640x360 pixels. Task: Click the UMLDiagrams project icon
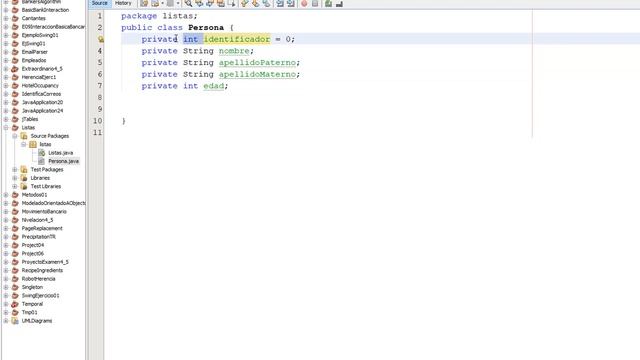(15, 321)
